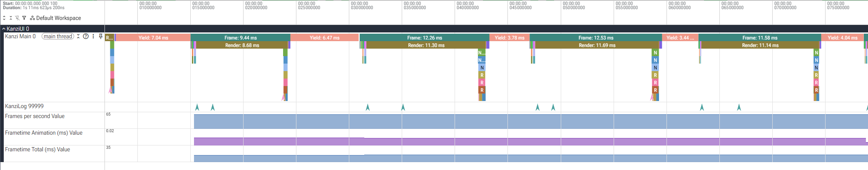Click second KanziLog marker under Frame 12.53 ms
Image resolution: width=868 pixels, height=170 pixels.
tap(553, 107)
